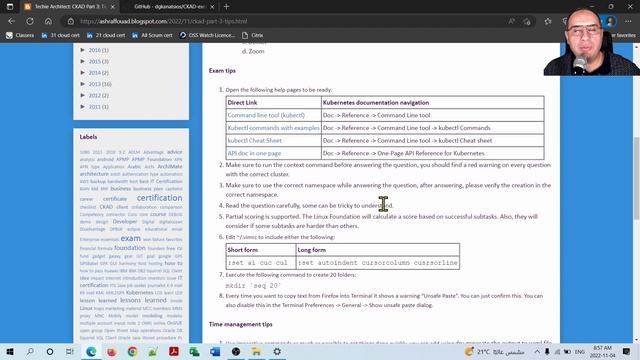The image size is (640, 360).
Task: Click the Time management tips heading
Action: (x=240, y=324)
